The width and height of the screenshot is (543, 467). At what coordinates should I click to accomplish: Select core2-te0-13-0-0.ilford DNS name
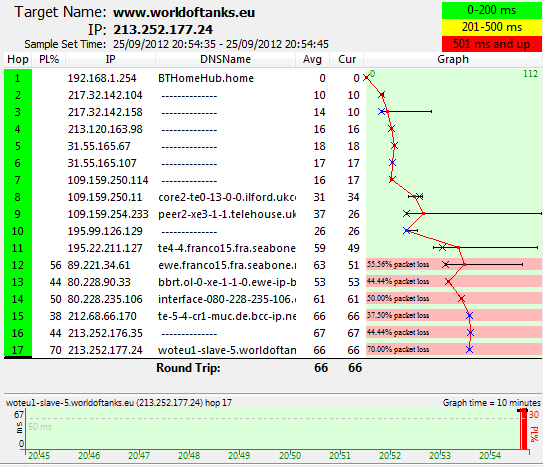[x=227, y=197]
